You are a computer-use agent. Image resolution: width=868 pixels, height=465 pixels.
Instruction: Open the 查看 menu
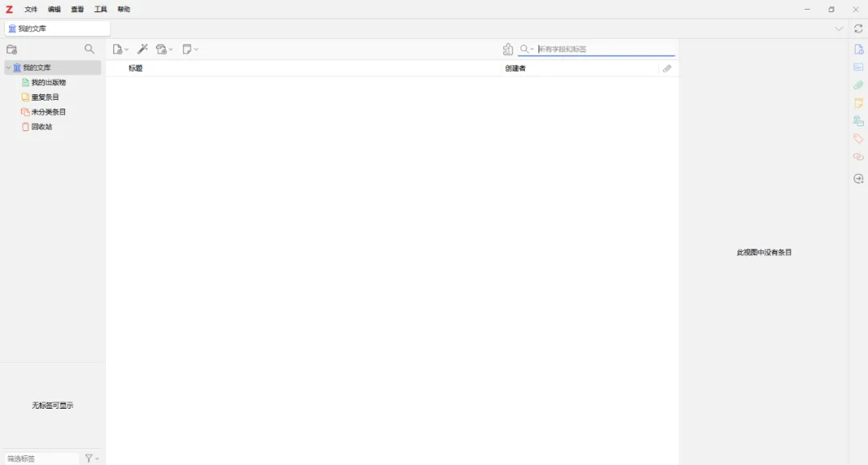tap(77, 10)
